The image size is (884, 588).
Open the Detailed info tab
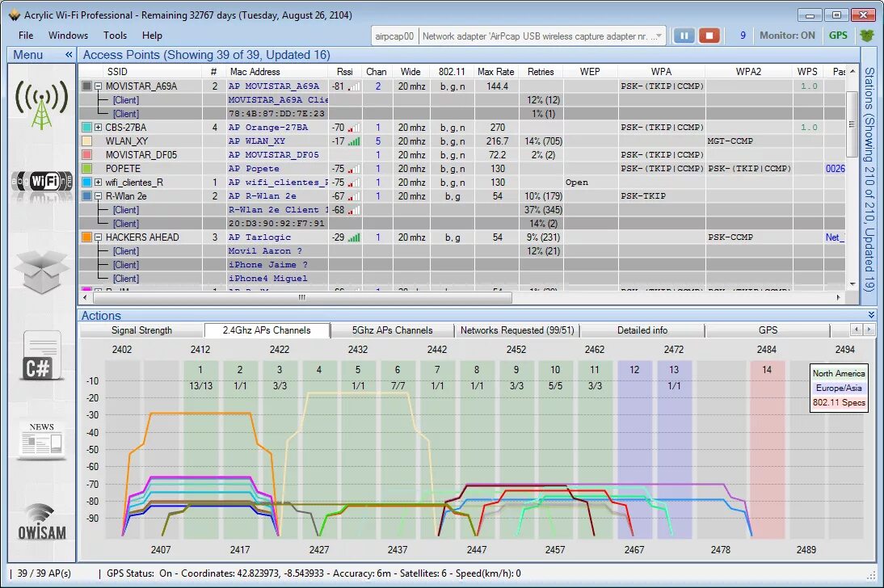[x=642, y=330]
